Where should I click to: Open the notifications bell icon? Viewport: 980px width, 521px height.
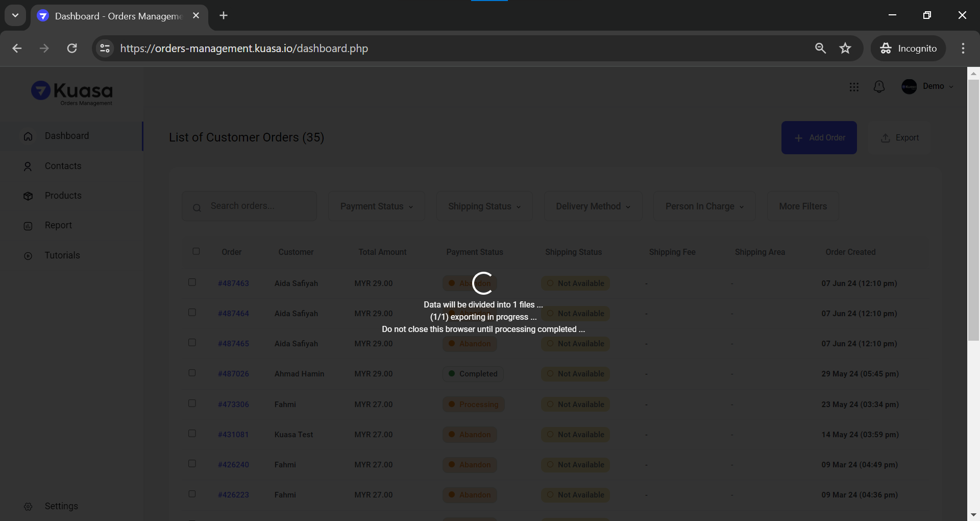(x=879, y=87)
